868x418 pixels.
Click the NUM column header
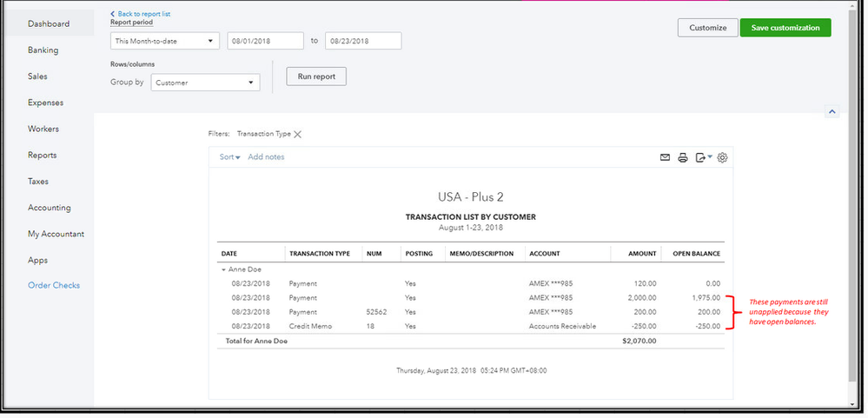[373, 254]
